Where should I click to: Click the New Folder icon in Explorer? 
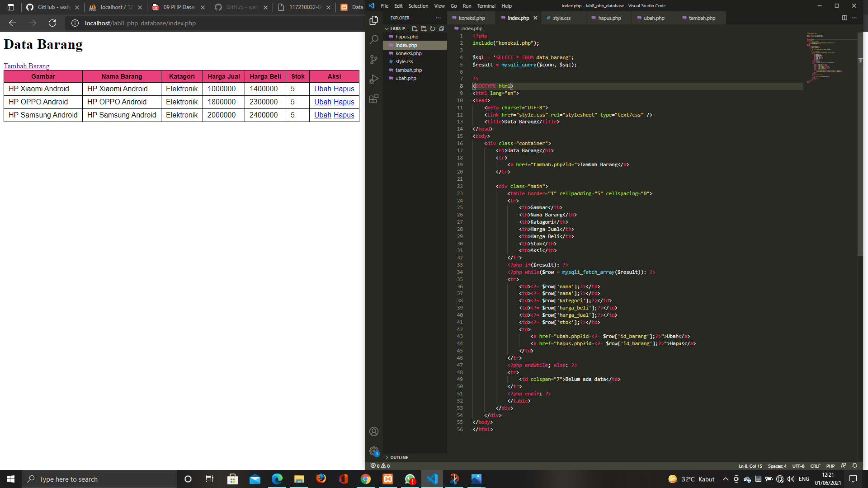pos(424,28)
